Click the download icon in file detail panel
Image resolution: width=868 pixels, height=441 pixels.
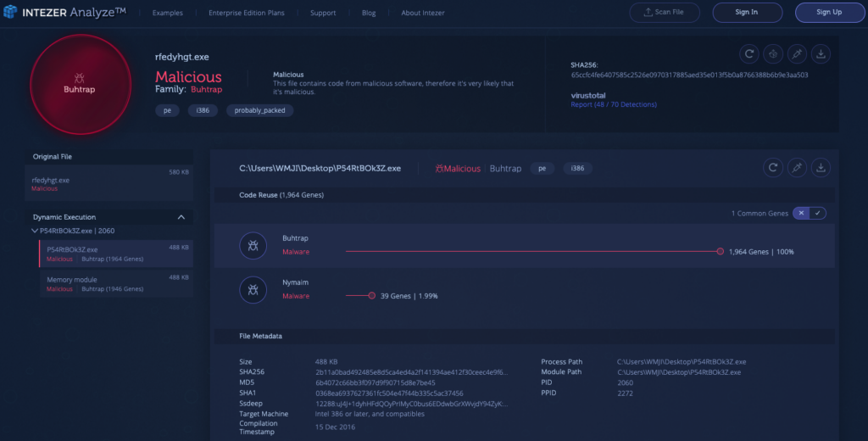[x=821, y=167]
